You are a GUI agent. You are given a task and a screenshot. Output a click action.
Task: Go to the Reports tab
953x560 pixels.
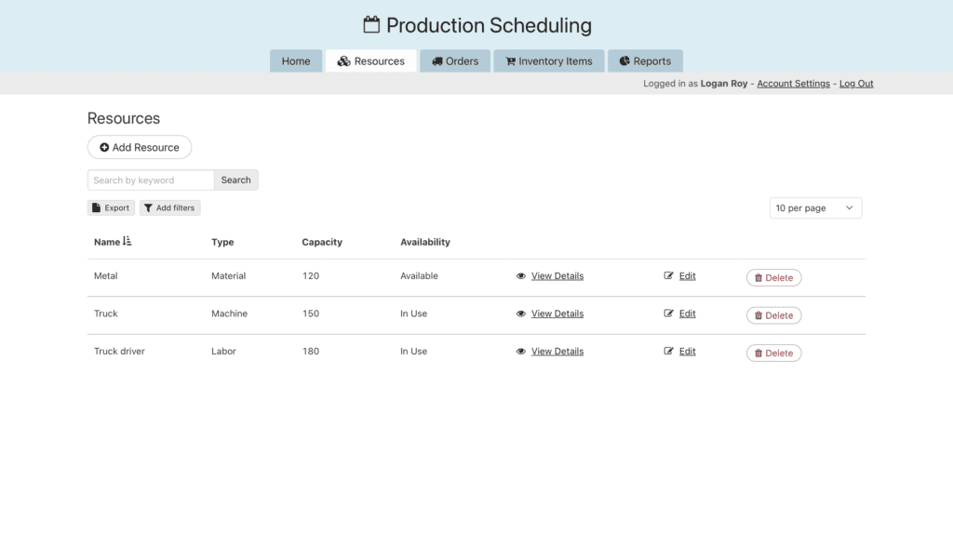click(x=645, y=61)
